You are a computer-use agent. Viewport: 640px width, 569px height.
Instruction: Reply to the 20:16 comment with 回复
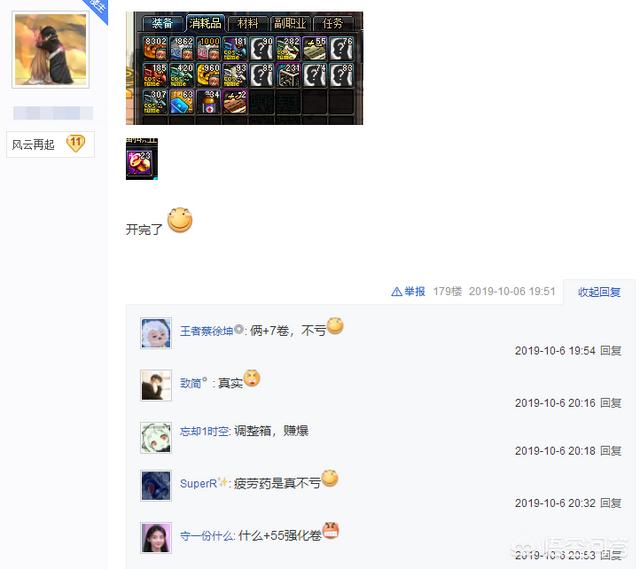pyautogui.click(x=611, y=403)
